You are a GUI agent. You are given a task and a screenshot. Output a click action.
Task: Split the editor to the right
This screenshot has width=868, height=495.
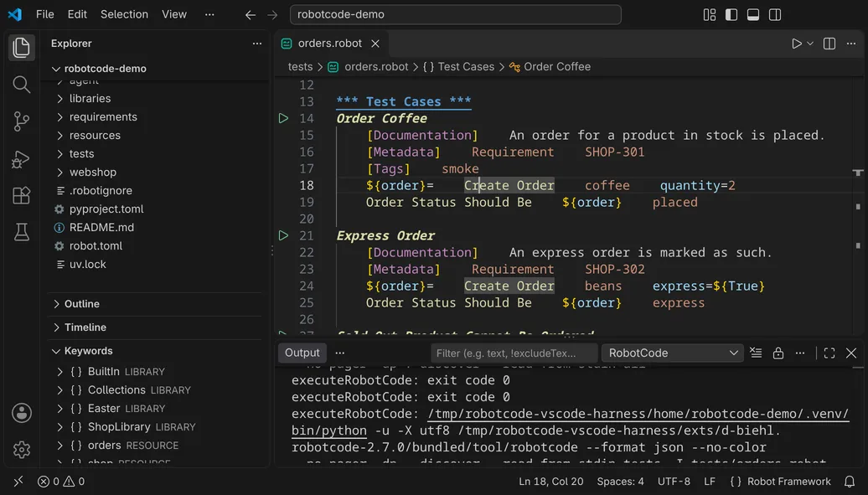pos(829,44)
